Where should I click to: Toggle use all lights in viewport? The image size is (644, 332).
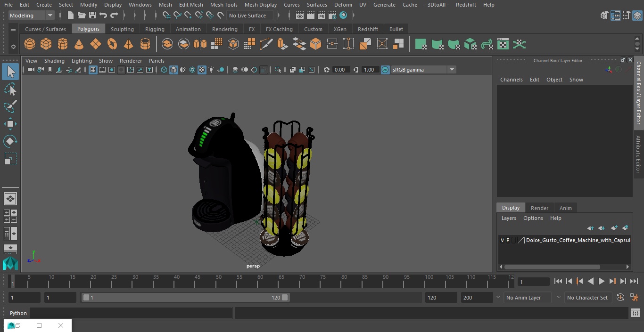211,70
